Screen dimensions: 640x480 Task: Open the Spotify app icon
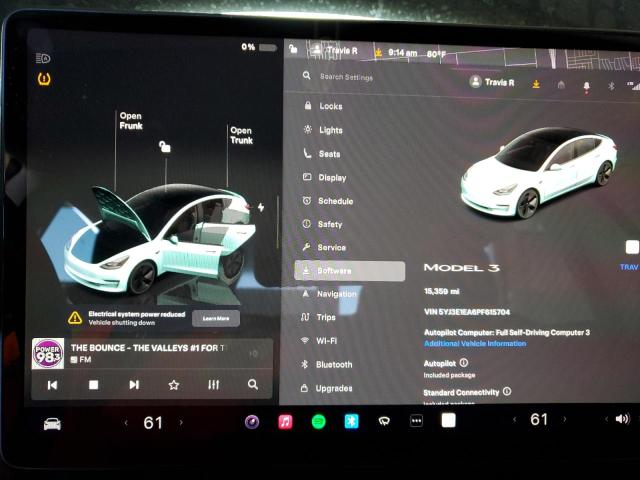318,421
